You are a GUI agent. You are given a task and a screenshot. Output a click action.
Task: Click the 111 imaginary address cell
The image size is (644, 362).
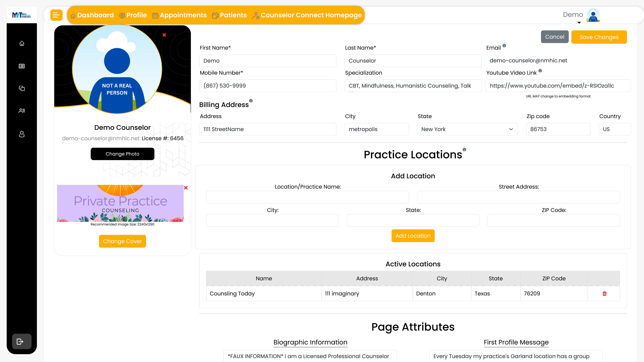[367, 293]
